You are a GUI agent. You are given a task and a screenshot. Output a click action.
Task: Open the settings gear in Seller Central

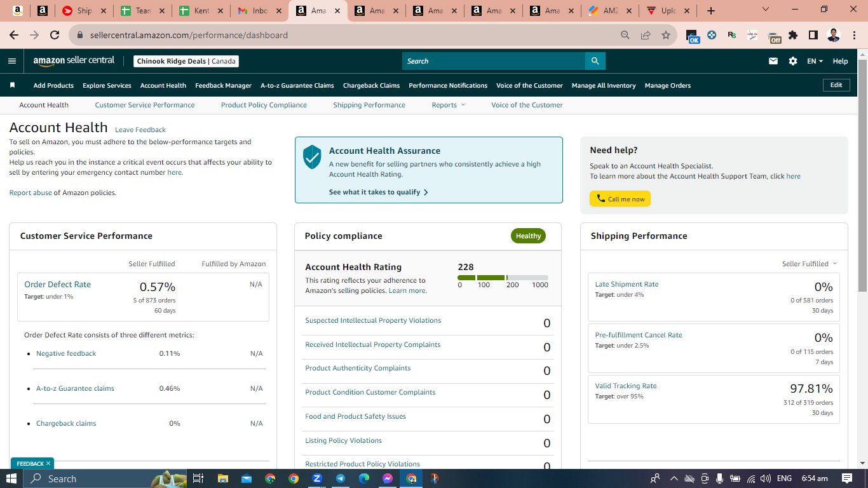[793, 61]
